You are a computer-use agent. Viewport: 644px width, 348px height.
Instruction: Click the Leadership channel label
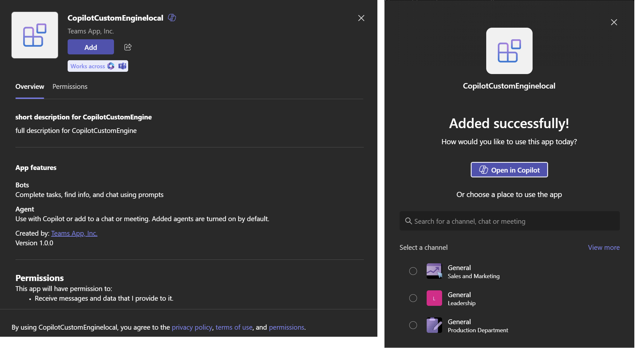click(x=461, y=303)
